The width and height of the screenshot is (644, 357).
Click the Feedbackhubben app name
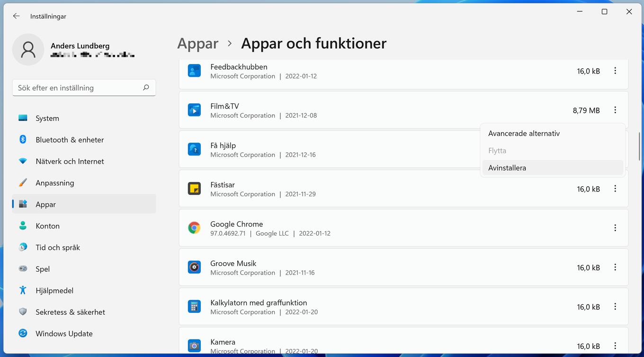pyautogui.click(x=239, y=67)
